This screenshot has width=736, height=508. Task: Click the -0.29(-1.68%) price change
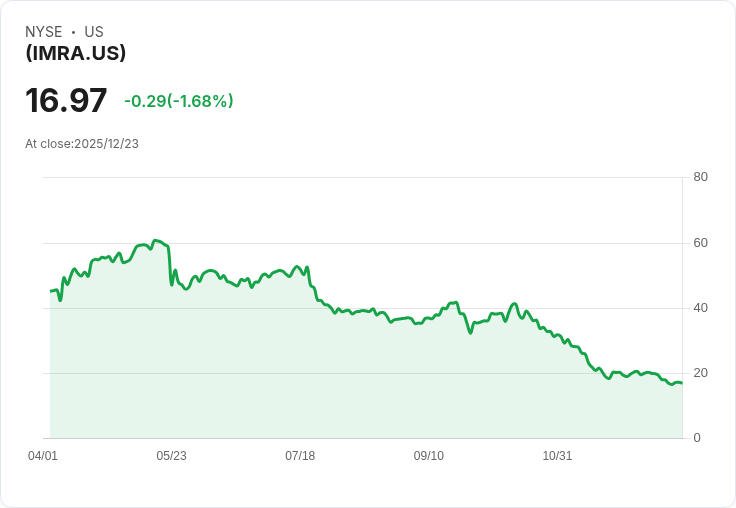tap(179, 101)
